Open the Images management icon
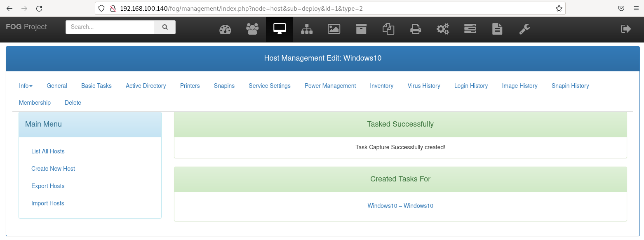 click(x=334, y=29)
